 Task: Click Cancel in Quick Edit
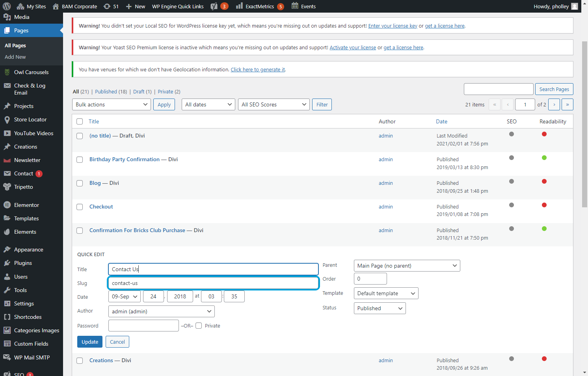(117, 342)
